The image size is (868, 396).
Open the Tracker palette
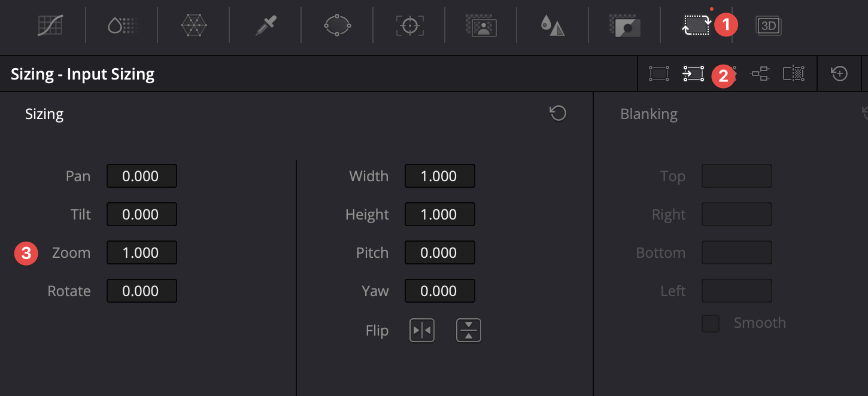(x=409, y=25)
